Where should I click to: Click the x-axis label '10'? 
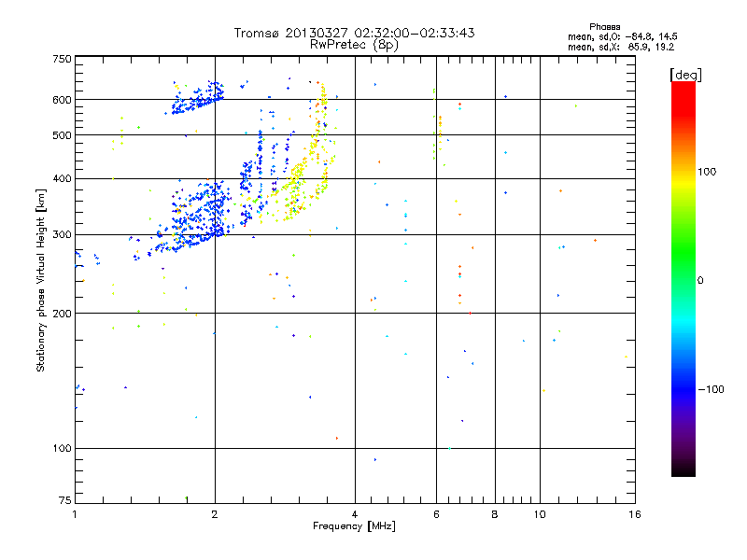pos(540,514)
